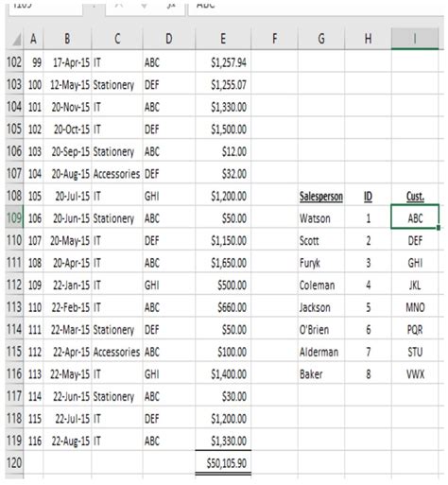Click the Baker salesperson cell
This screenshot has height=485, width=448.
click(321, 374)
